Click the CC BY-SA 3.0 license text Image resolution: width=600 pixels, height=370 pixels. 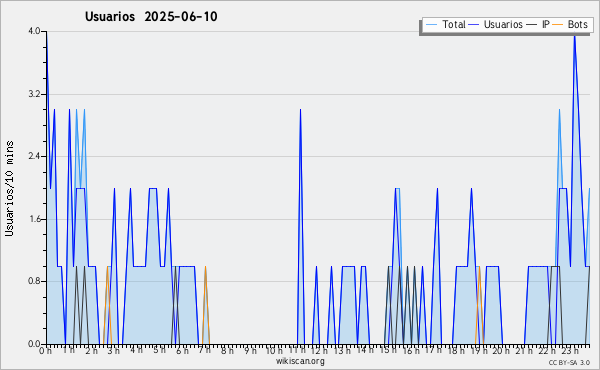(569, 363)
